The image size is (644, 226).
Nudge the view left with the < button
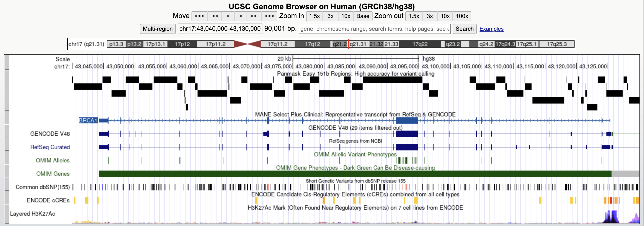click(x=228, y=16)
